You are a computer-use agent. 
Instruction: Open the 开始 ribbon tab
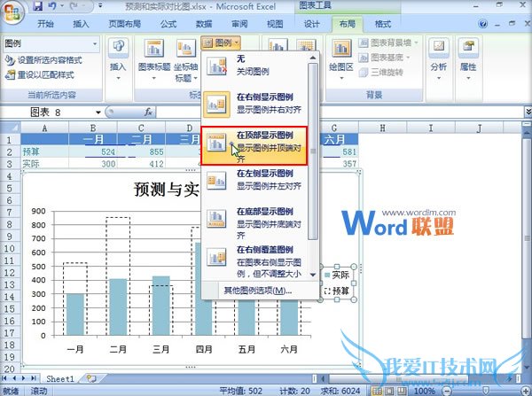45,24
